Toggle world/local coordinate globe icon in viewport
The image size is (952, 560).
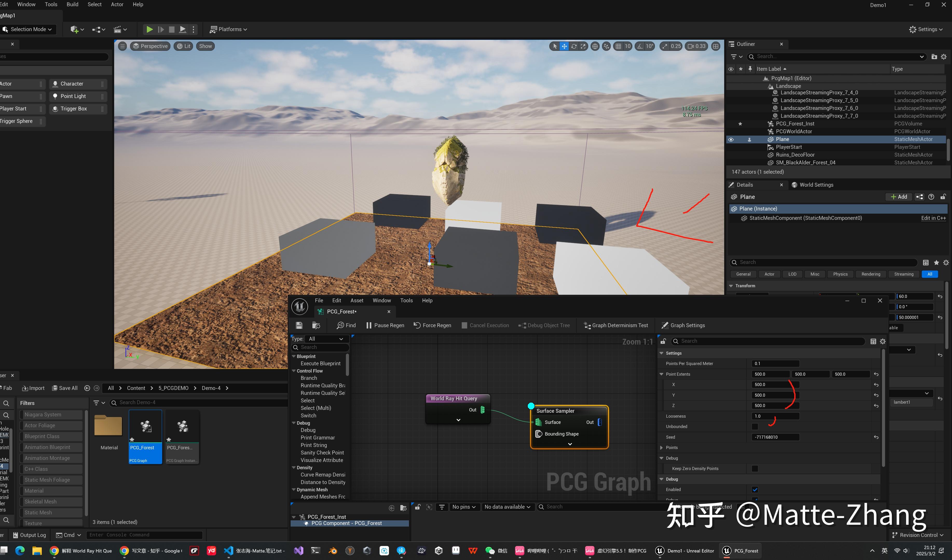(595, 46)
